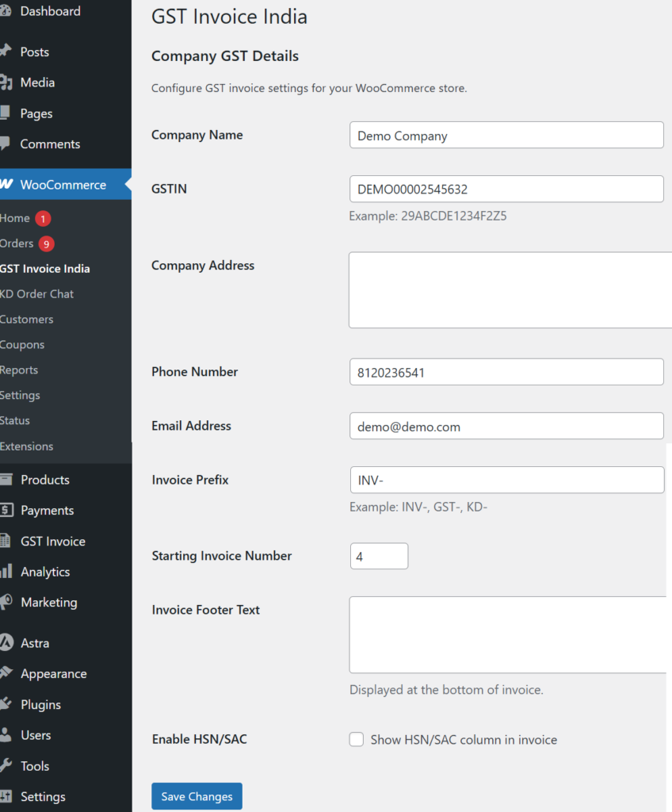
Task: Click the Analytics bar chart icon
Action: coord(6,571)
